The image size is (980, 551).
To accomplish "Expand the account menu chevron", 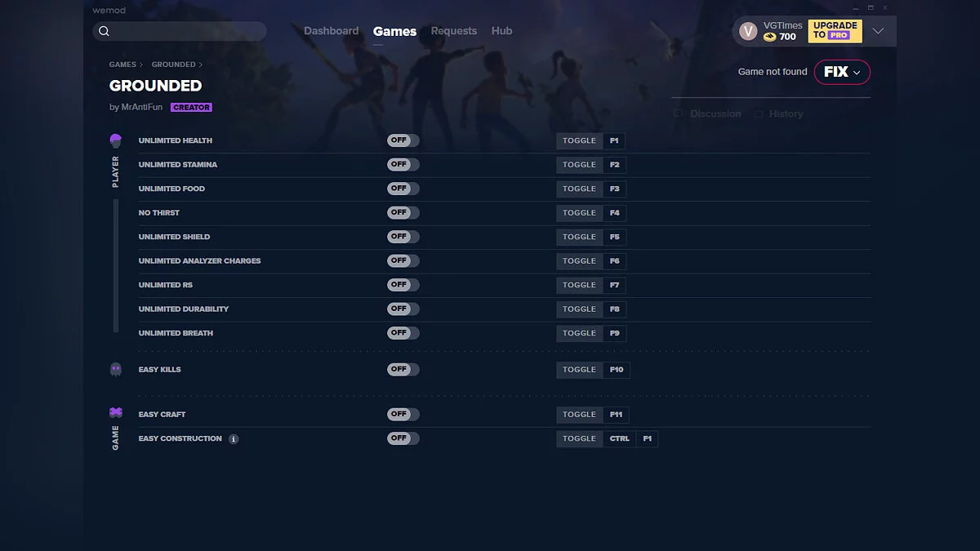I will pyautogui.click(x=878, y=31).
